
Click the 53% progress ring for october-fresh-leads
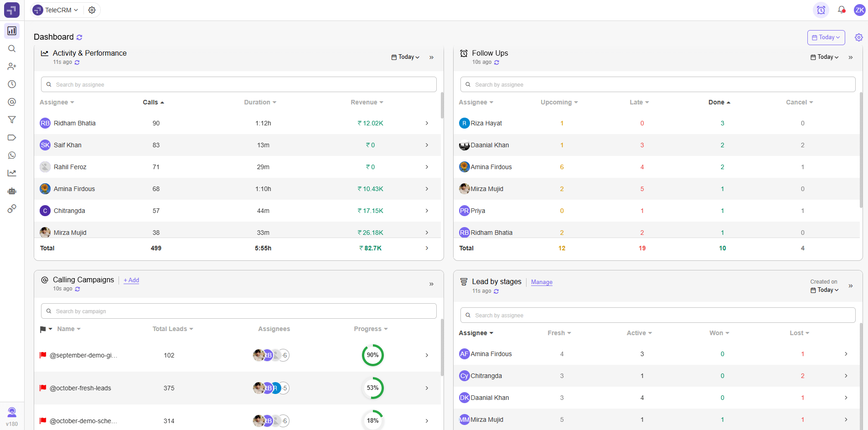click(372, 388)
